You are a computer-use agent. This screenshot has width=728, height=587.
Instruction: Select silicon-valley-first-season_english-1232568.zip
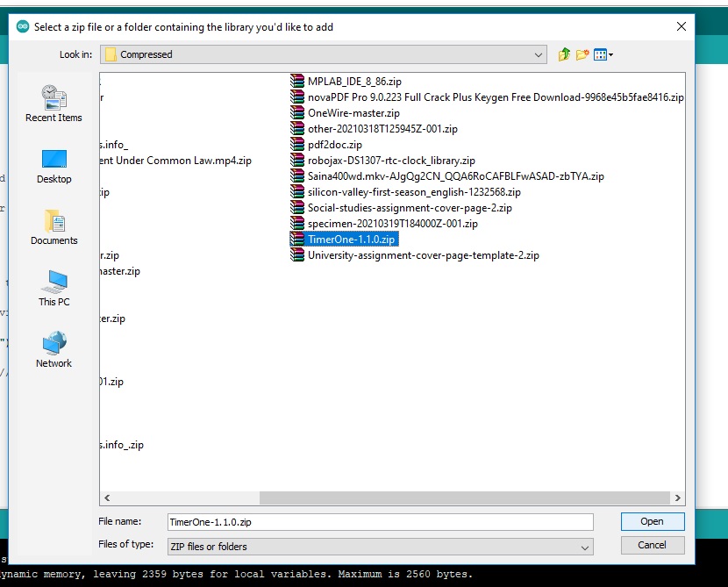pyautogui.click(x=414, y=192)
